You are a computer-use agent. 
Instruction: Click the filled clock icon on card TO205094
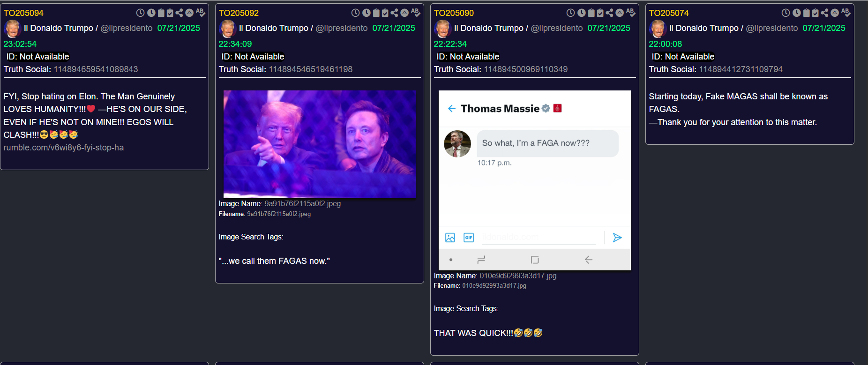click(151, 13)
